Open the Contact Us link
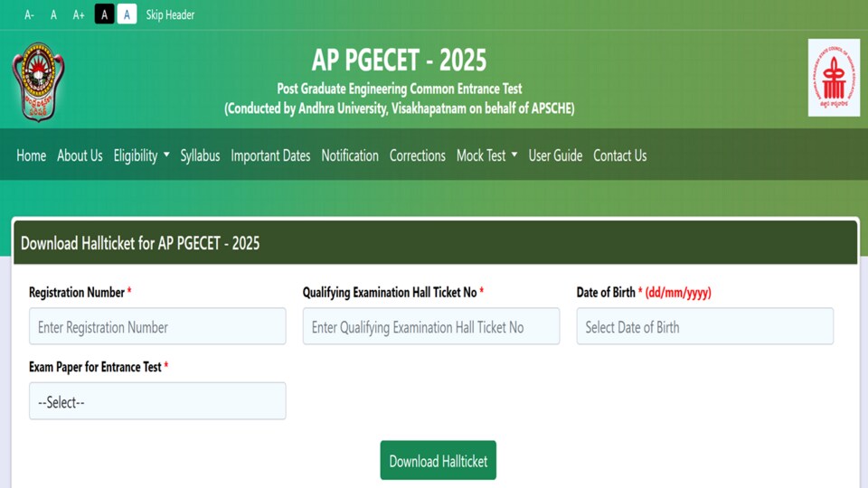The image size is (868, 488). point(619,155)
